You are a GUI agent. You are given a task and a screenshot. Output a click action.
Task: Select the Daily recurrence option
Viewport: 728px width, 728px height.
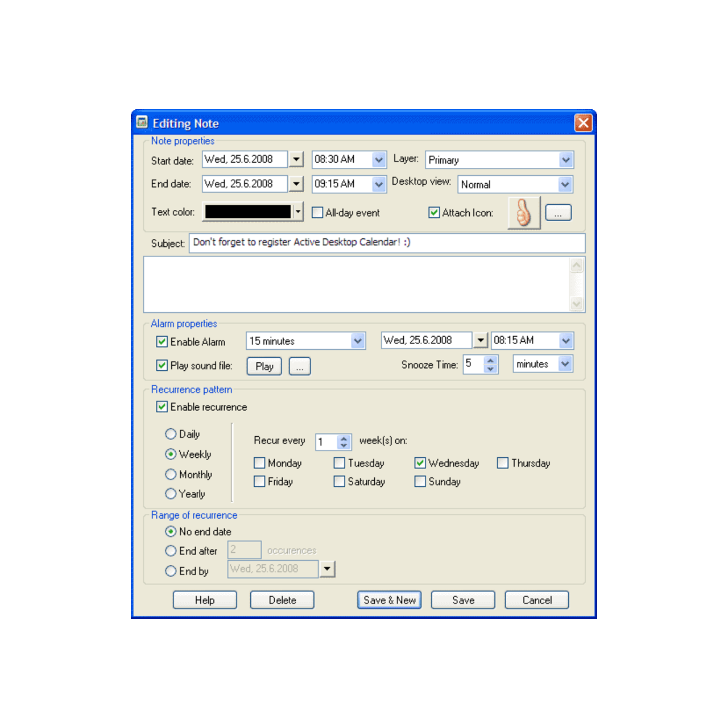(171, 434)
